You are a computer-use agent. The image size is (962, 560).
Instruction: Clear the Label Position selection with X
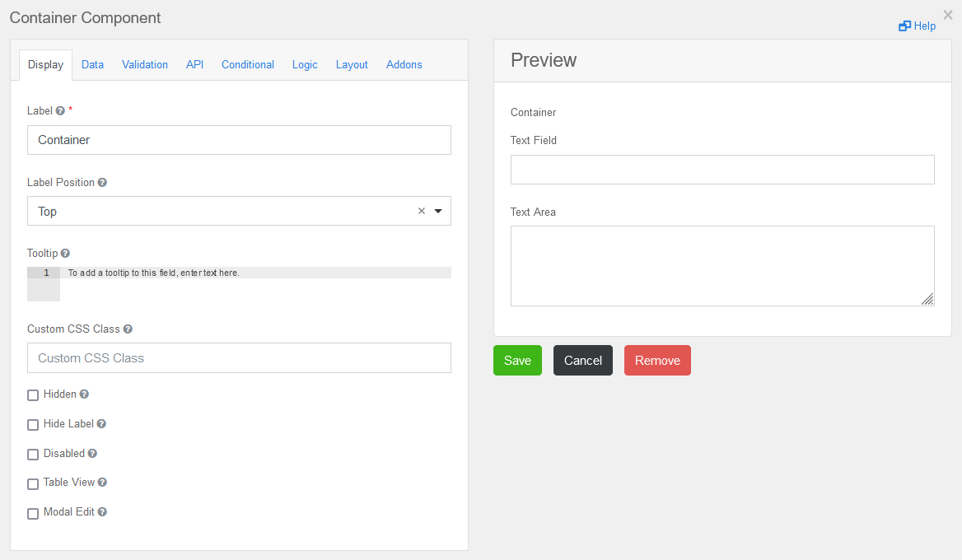point(422,211)
